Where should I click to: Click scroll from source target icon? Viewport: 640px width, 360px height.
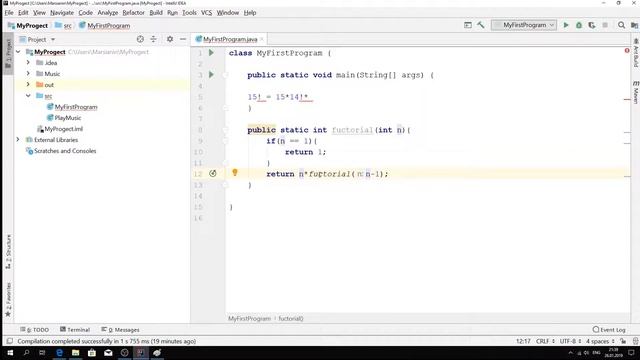point(140,39)
